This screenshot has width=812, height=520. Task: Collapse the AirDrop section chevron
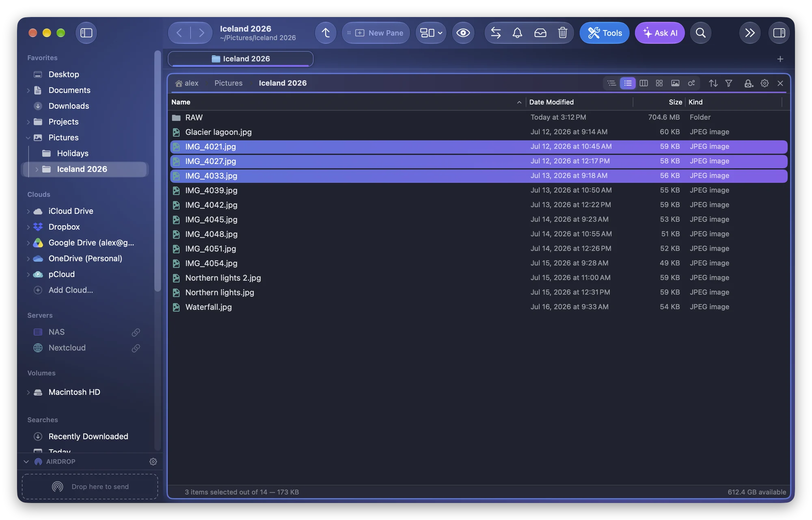click(x=26, y=462)
